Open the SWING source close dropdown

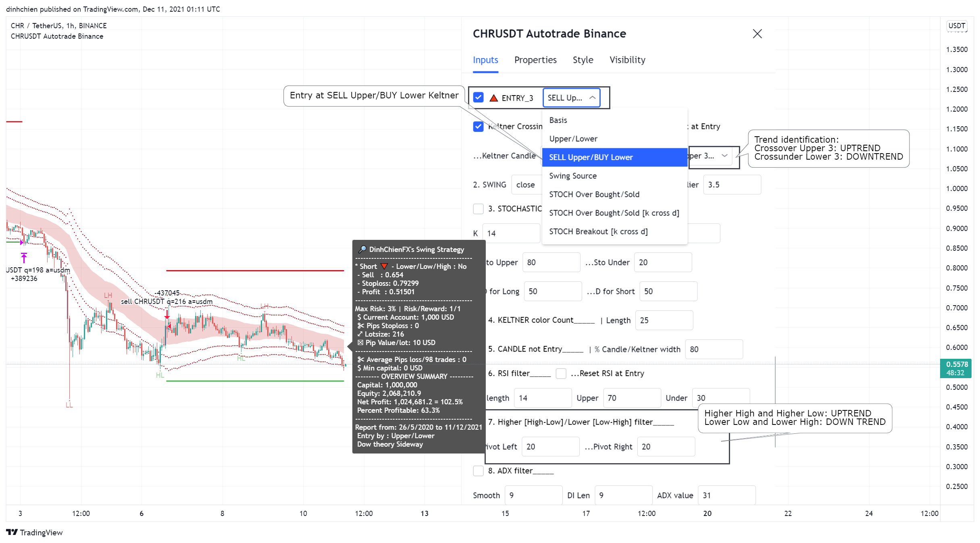[x=526, y=185]
